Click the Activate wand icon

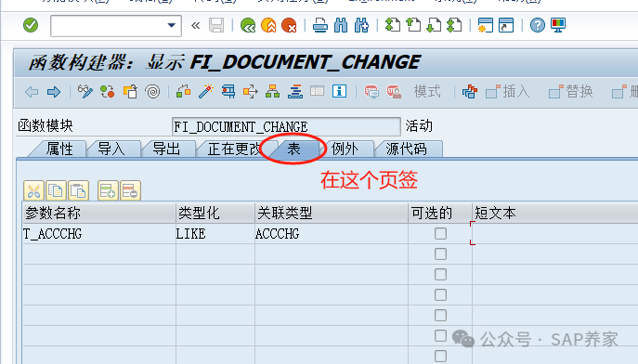pos(206,92)
